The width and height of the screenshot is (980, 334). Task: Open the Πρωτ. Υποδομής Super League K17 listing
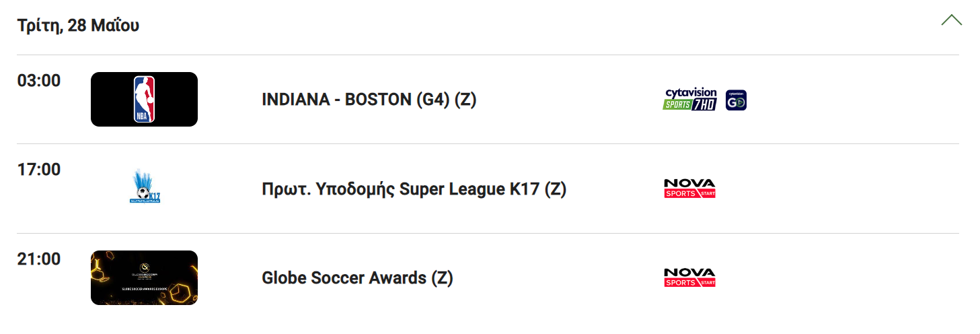414,189
